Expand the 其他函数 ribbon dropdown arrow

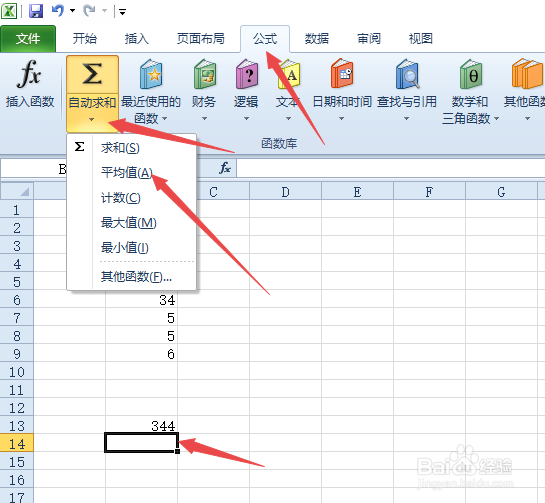[528, 119]
